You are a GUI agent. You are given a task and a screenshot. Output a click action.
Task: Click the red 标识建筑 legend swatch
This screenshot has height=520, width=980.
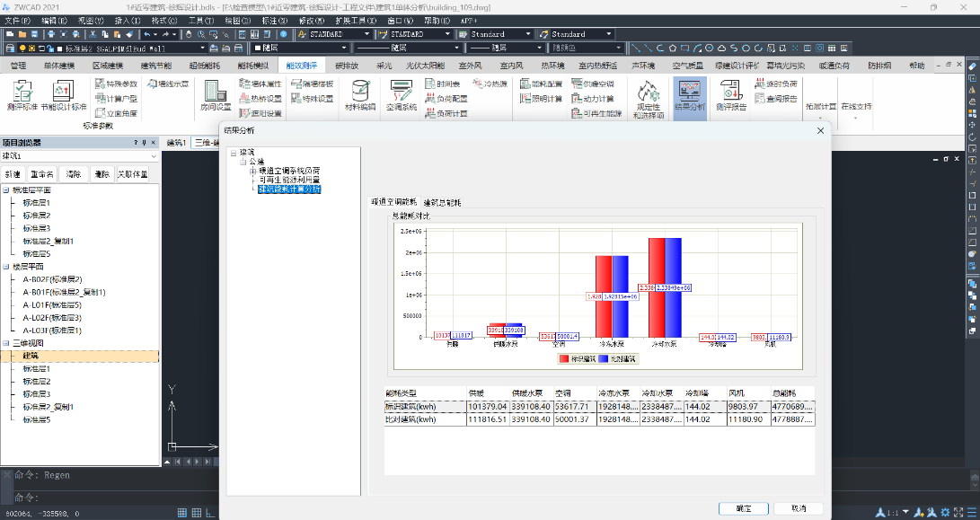pos(564,358)
